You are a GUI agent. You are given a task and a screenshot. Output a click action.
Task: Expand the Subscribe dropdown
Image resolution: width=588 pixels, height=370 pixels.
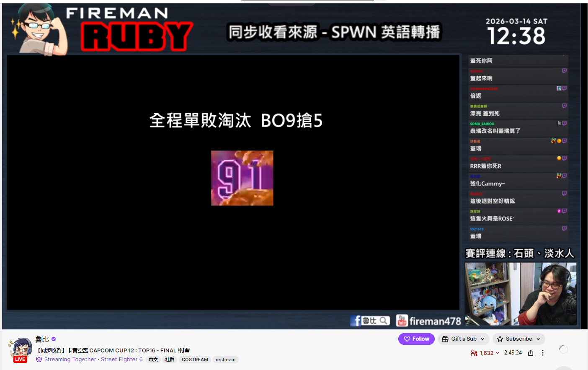[x=519, y=339]
